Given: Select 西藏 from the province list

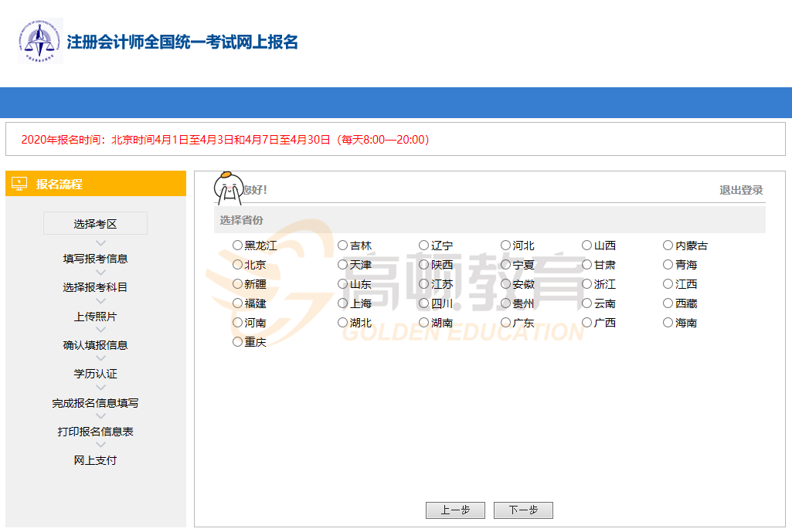Looking at the screenshot, I should 668,303.
